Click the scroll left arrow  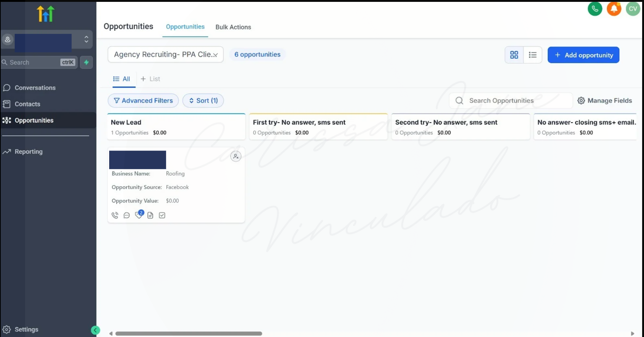111,334
